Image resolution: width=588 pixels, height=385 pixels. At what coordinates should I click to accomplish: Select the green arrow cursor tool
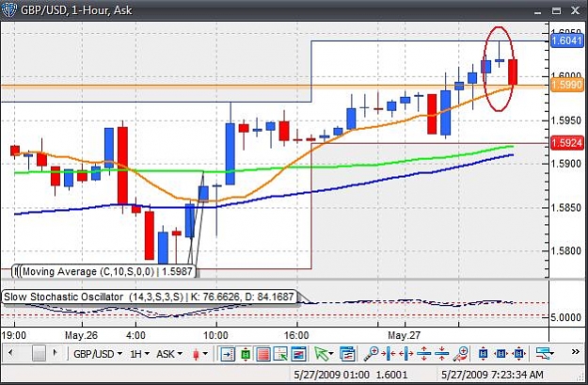(321, 354)
